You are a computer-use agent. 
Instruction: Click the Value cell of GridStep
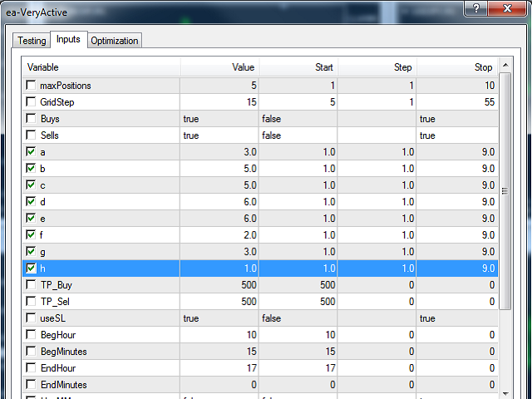click(219, 102)
